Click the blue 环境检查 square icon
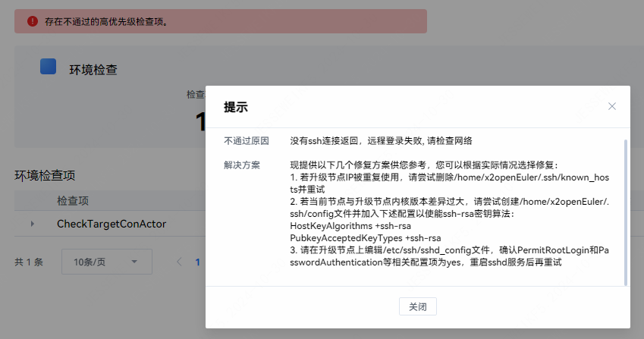The image size is (644, 339). click(x=49, y=67)
